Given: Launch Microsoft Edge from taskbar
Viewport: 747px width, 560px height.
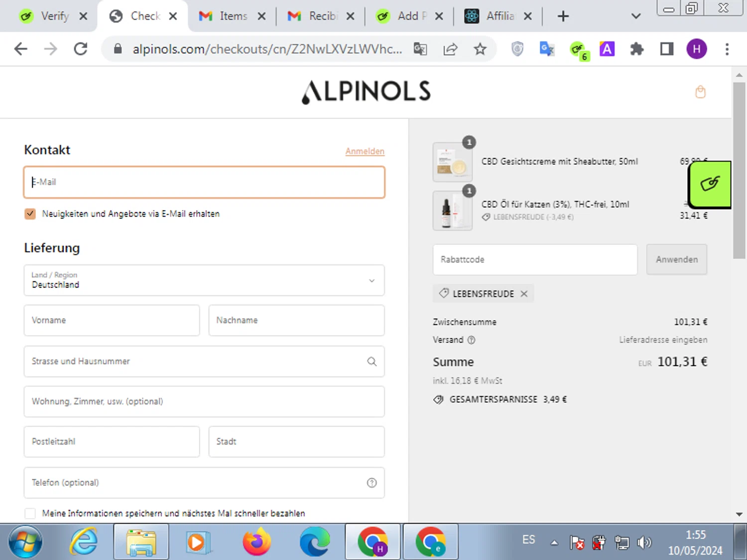Looking at the screenshot, I should point(314,542).
